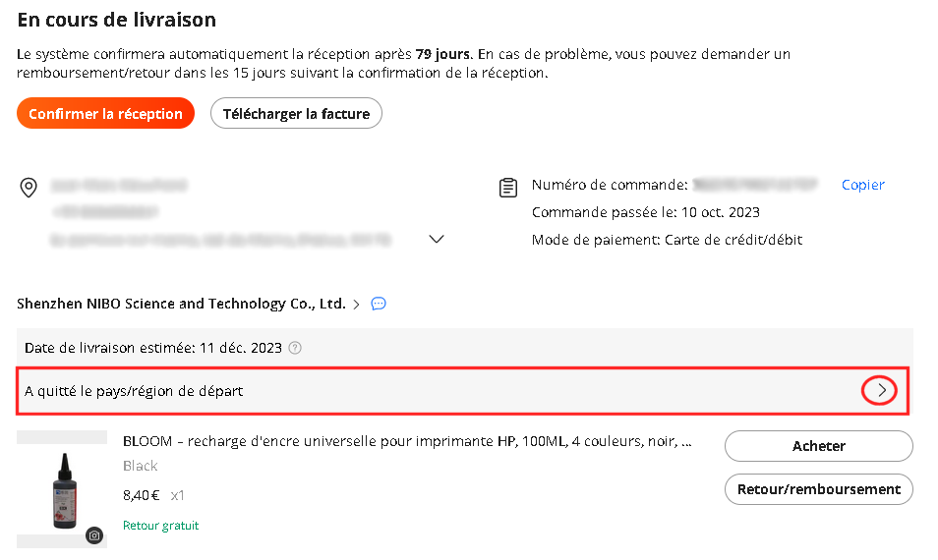Viewport: 938px width, 560px height.
Task: Click the 'Black' variant label under product title
Action: click(140, 466)
